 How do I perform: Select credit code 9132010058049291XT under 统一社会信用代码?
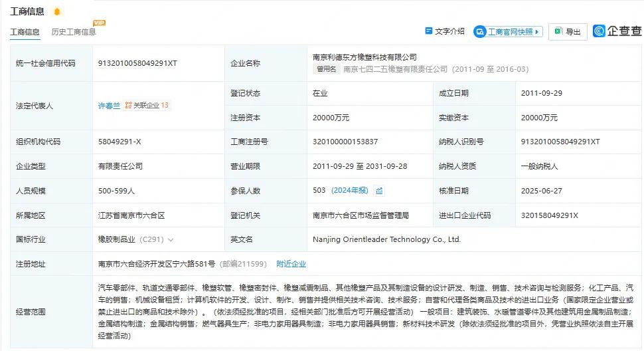pyautogui.click(x=137, y=63)
